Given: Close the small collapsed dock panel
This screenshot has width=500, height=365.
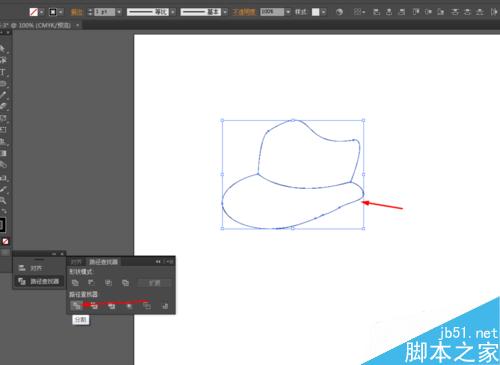Looking at the screenshot, I should (x=62, y=254).
